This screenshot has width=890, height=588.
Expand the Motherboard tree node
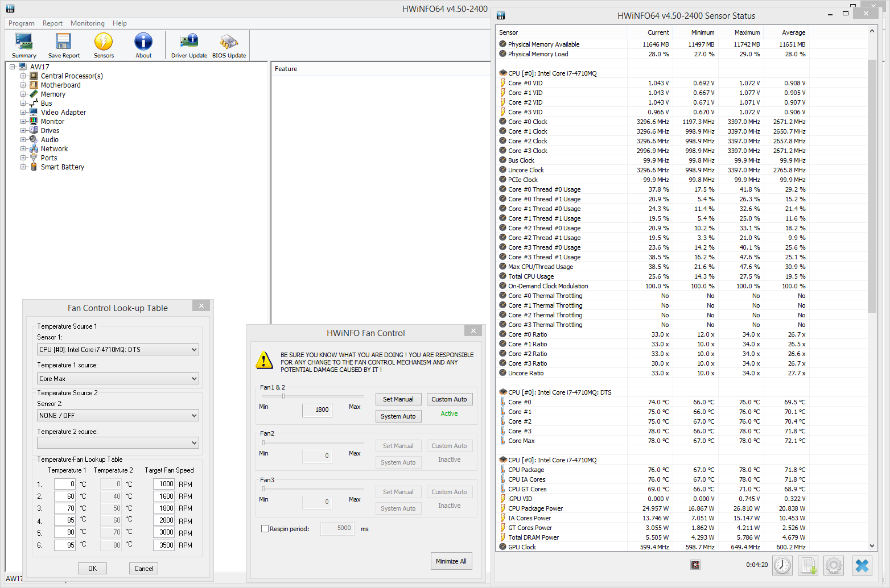coord(23,85)
